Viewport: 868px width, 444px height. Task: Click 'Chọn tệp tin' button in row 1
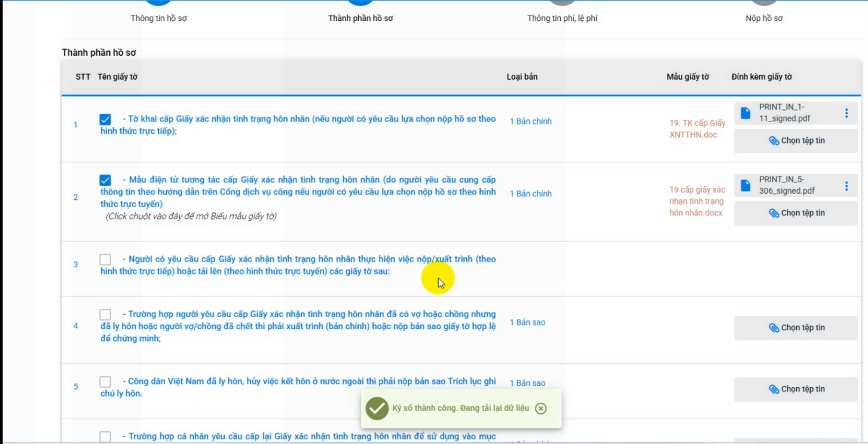[796, 141]
